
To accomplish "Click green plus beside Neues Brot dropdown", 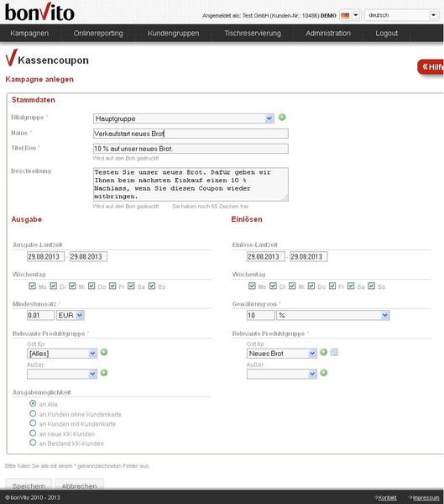I will pos(323,352).
